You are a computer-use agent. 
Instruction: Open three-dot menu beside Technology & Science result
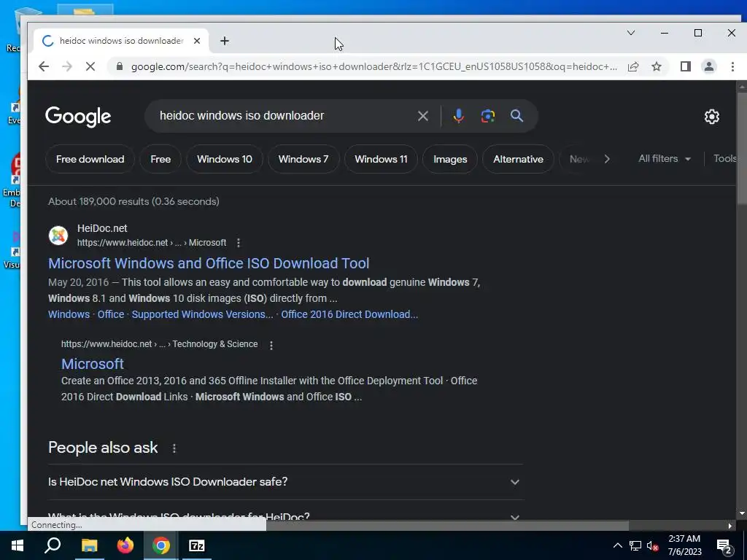click(x=271, y=345)
